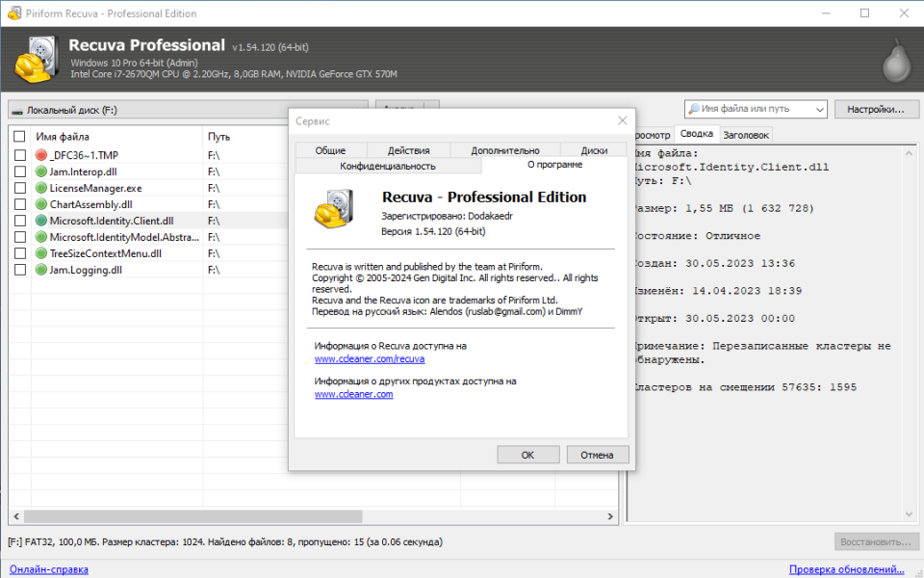Click the magnifier icon in the search box
Image resolution: width=924 pixels, height=578 pixels.
[694, 109]
